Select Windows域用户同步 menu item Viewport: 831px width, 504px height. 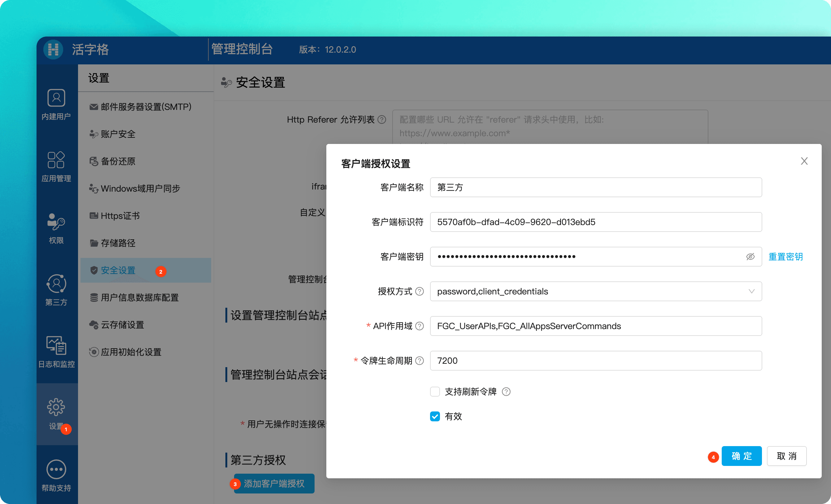coord(146,189)
